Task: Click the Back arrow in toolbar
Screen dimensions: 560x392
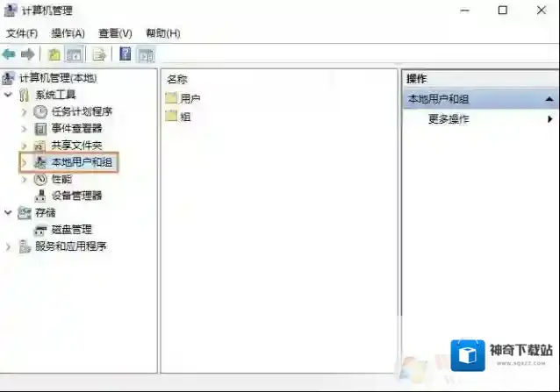Action: coord(10,54)
